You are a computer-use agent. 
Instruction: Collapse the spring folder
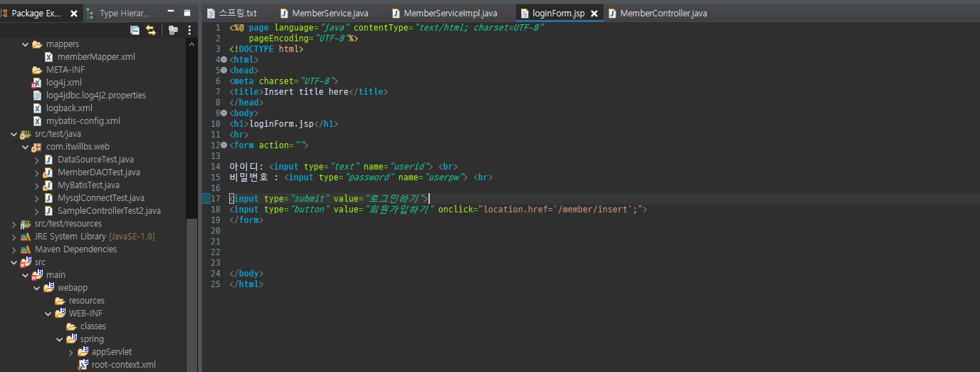pos(60,339)
